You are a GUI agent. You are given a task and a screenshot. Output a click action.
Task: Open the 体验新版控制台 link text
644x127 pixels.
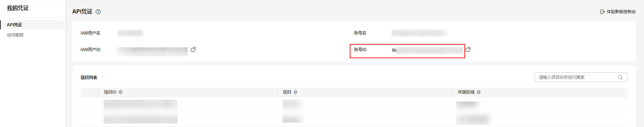point(621,12)
